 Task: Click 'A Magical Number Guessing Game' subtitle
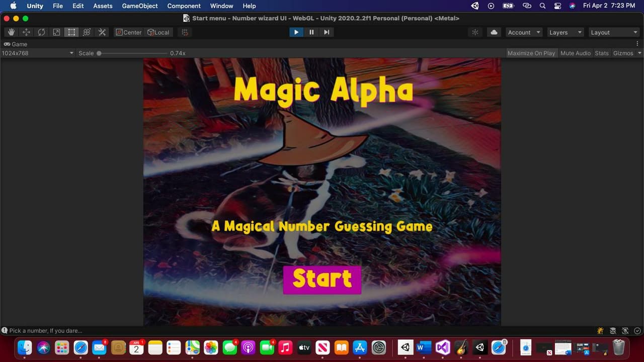(x=322, y=226)
